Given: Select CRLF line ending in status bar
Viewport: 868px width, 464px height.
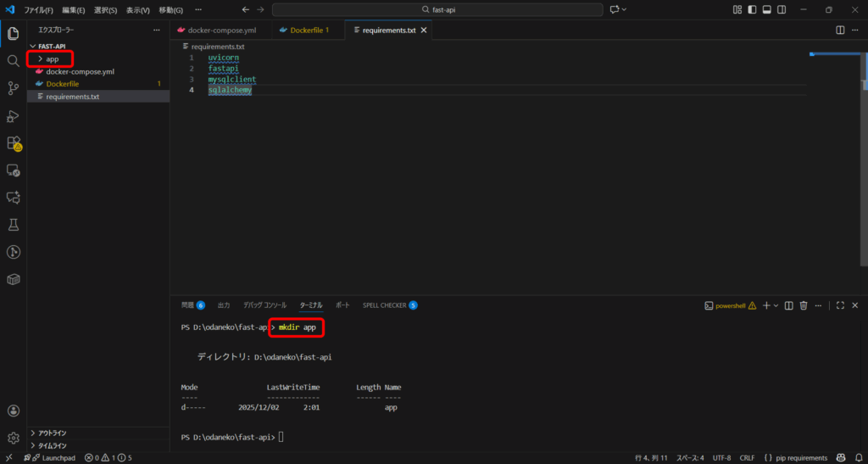Looking at the screenshot, I should 747,458.
